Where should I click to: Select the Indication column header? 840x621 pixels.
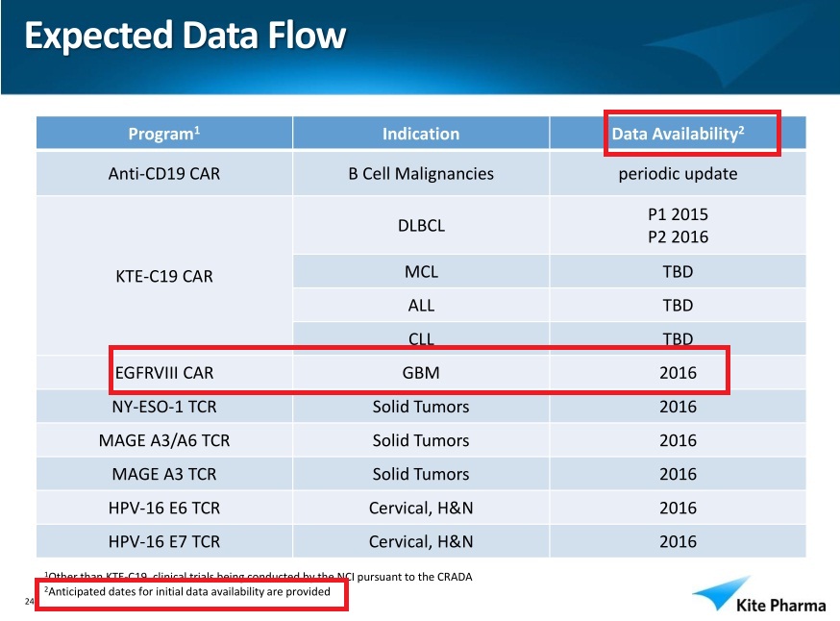[421, 134]
